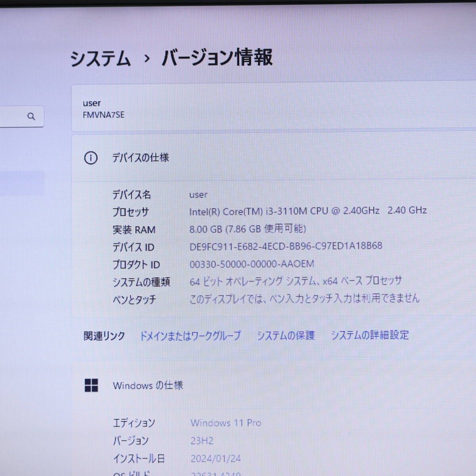Collapse the Windows の仕様 section header
The width and height of the screenshot is (476, 476).
pyautogui.click(x=274, y=385)
